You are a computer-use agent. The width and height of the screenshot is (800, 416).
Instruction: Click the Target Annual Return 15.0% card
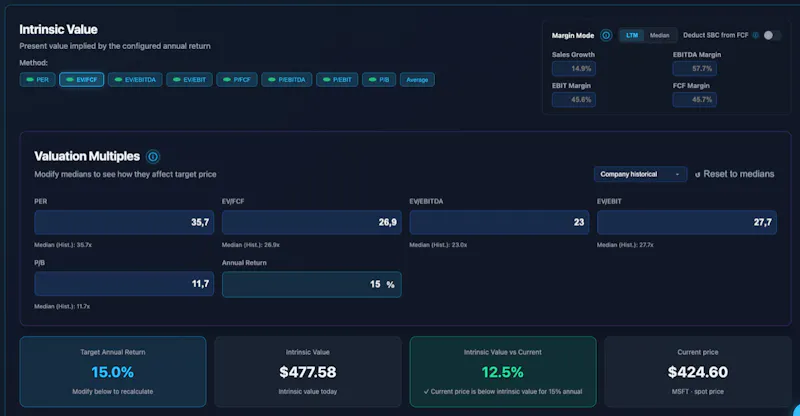pos(113,372)
